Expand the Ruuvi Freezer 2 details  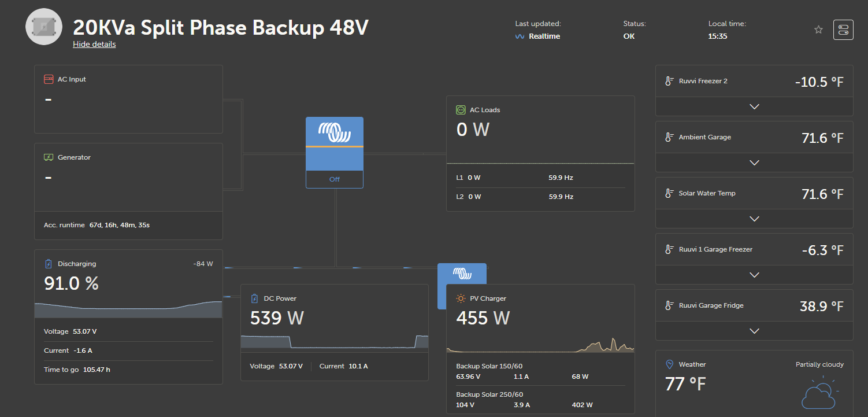point(754,106)
